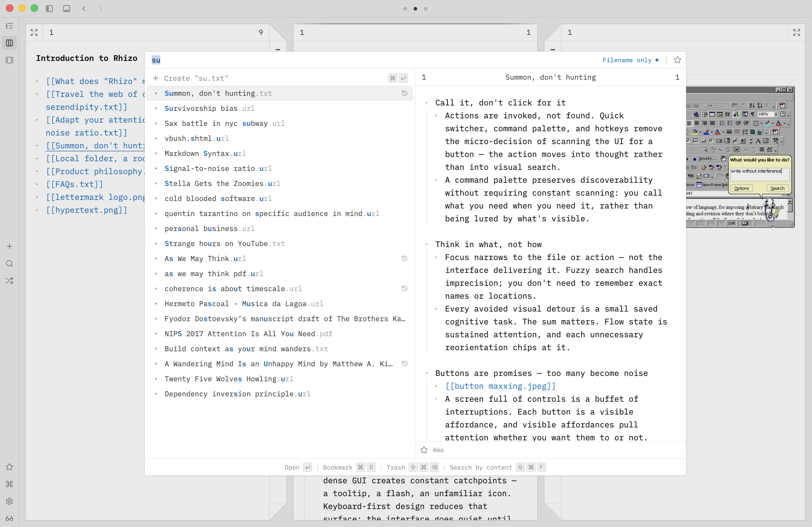Click the Open action in footer
Image resolution: width=812 pixels, height=527 pixels.
tap(298, 467)
